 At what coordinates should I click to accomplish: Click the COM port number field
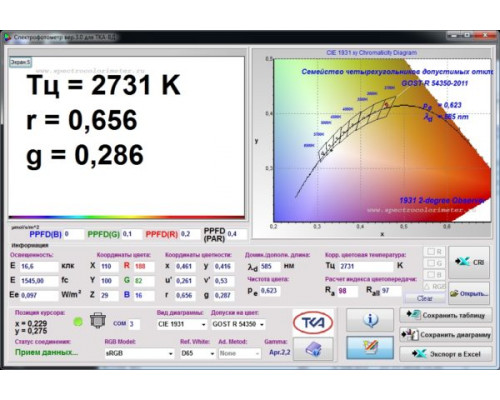(x=134, y=324)
